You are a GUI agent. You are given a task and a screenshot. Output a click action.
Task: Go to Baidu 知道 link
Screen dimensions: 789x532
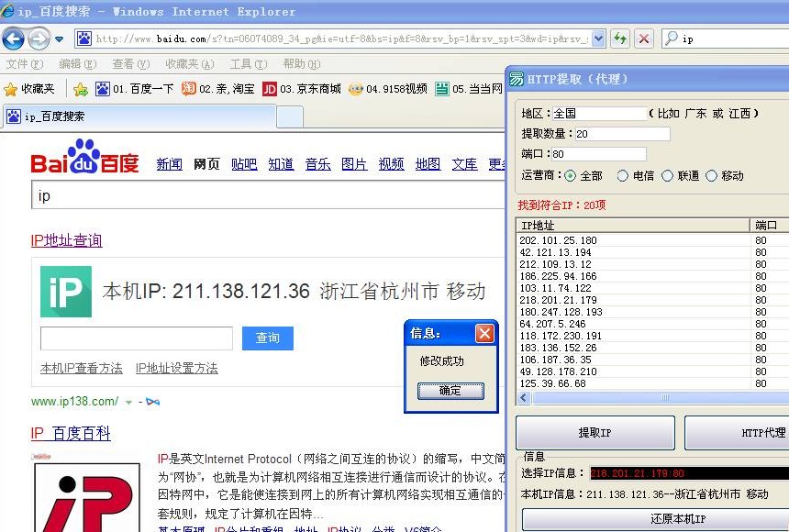click(x=281, y=164)
